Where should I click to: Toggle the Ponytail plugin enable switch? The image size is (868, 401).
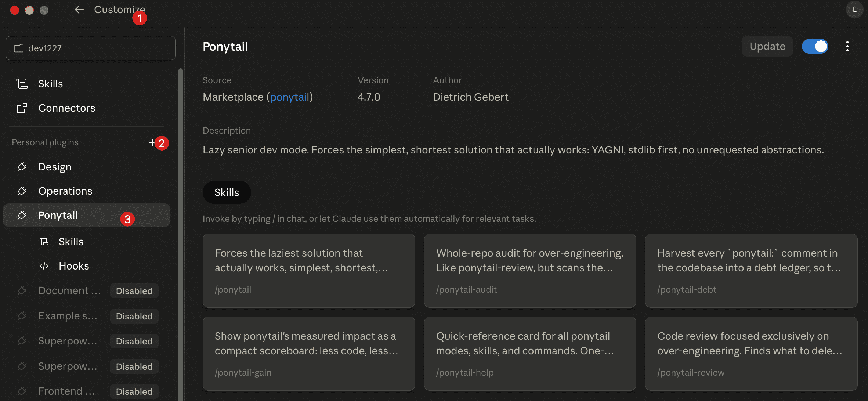click(x=815, y=46)
